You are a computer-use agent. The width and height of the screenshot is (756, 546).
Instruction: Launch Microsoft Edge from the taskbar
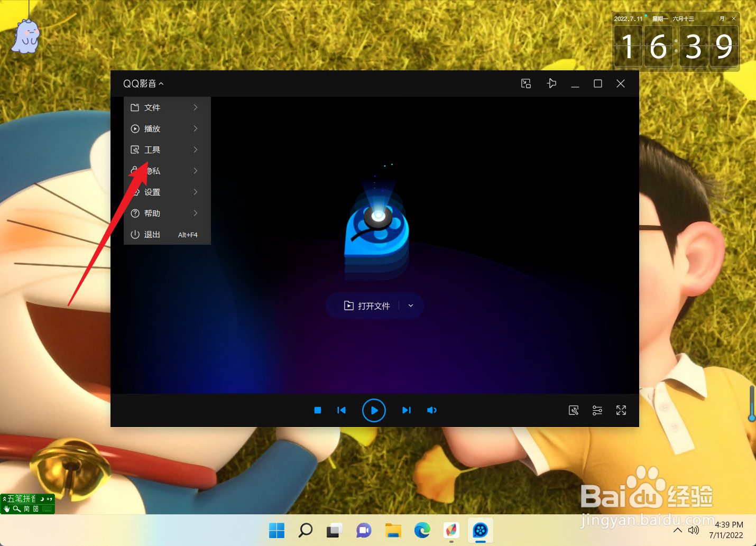coord(422,530)
